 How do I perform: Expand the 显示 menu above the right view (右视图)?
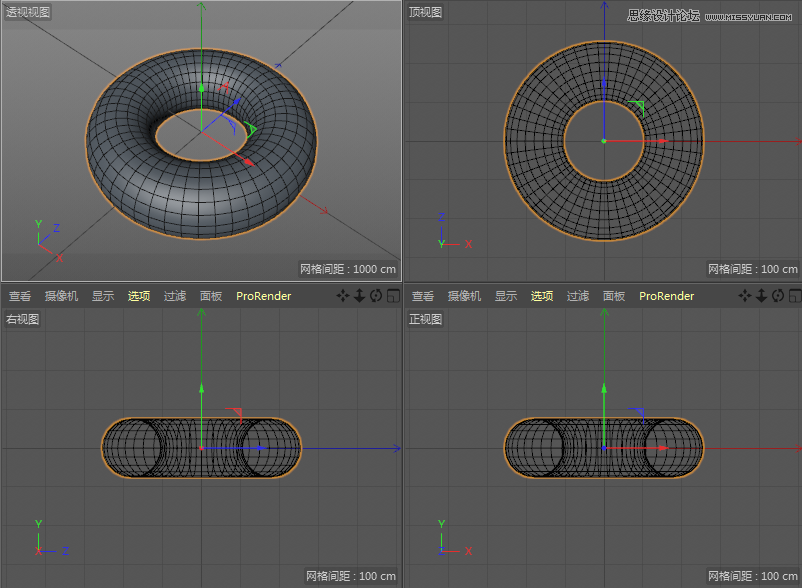(x=103, y=296)
